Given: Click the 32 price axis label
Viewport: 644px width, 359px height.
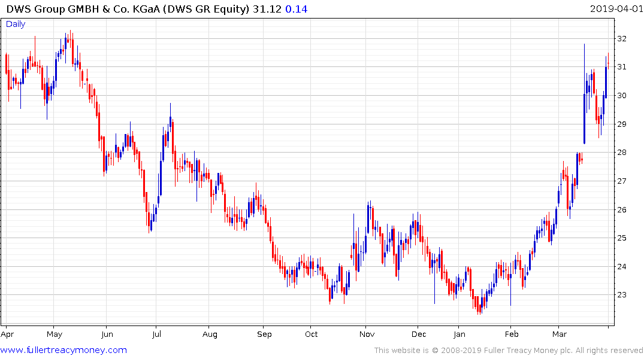Looking at the screenshot, I should click(x=622, y=38).
